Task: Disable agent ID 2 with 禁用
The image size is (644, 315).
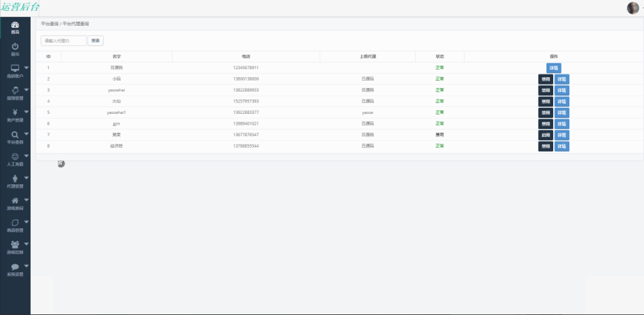Action: (545, 79)
